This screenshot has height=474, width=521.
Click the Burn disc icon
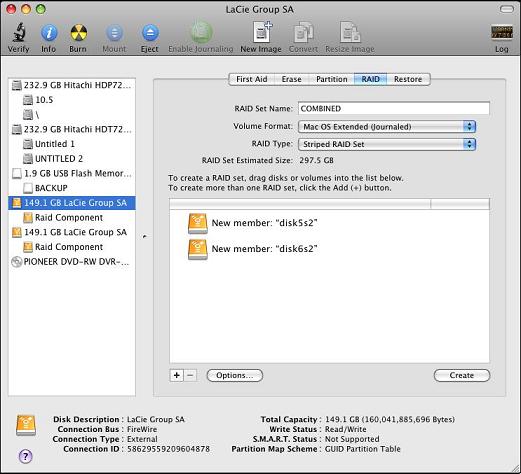pos(79,33)
